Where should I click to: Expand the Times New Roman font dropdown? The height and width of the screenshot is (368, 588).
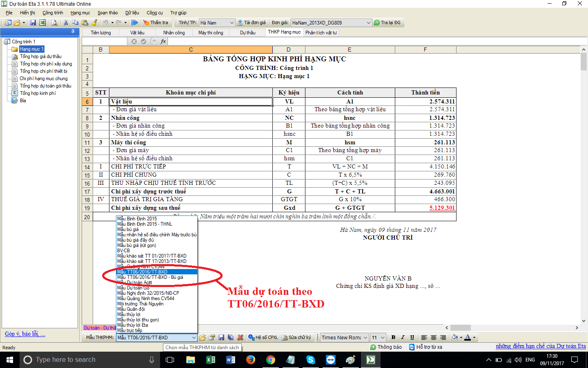coord(365,337)
